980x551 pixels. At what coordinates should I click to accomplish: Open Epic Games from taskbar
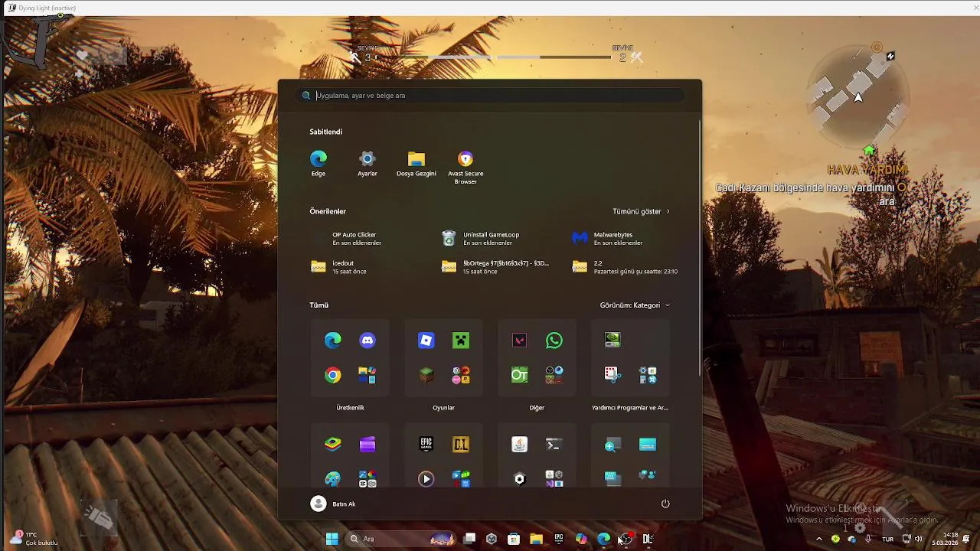559,539
